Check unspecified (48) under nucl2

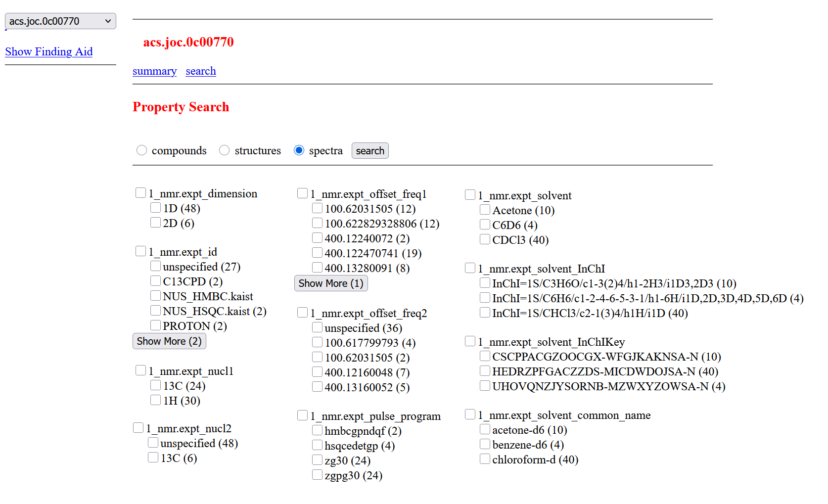(x=153, y=443)
